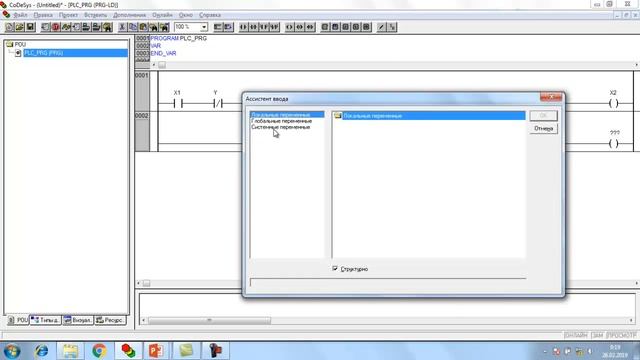
Task: Click the Open project toolbar icon
Action: click(20, 27)
